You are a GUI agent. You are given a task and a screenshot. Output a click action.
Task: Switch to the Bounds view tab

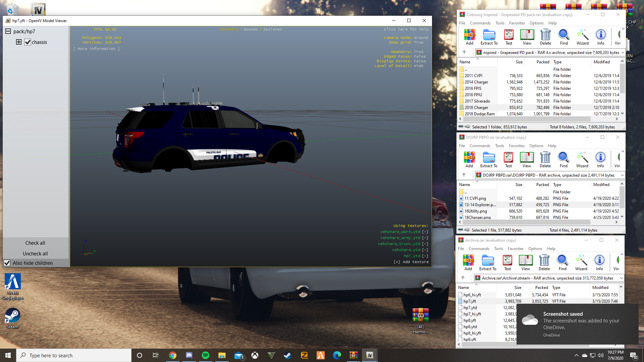[x=251, y=29]
